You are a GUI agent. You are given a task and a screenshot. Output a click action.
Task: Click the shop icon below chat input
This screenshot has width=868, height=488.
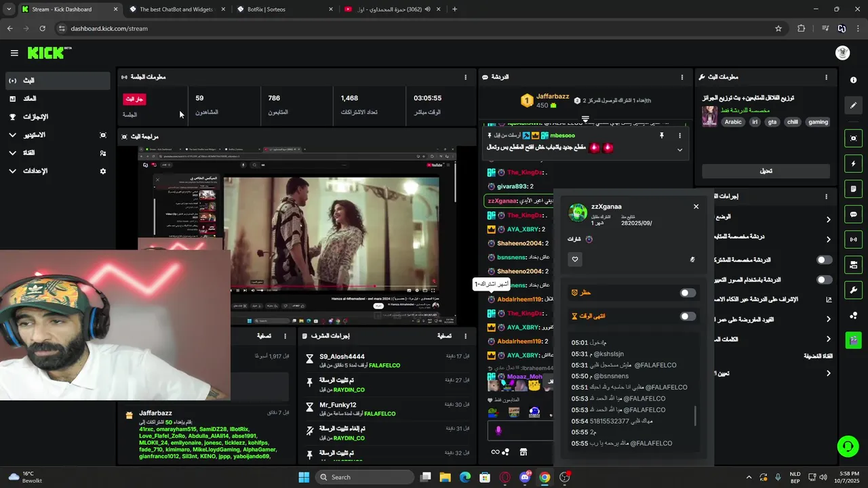(524, 452)
